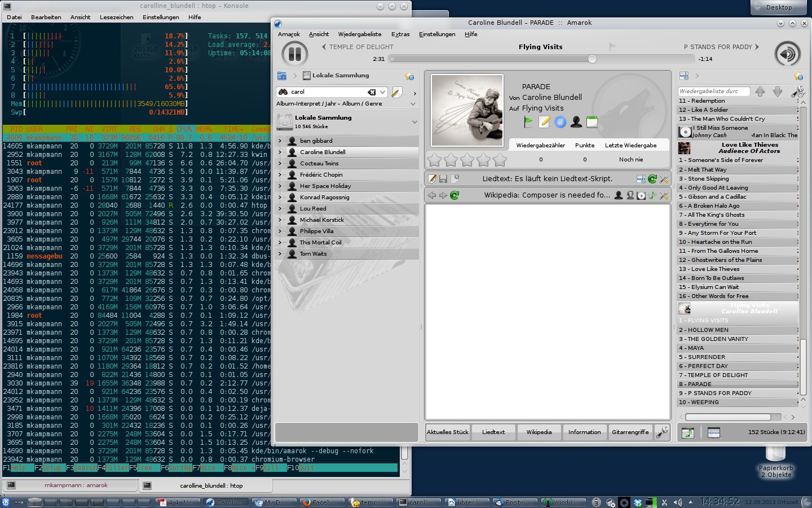Pause playback with the pause button

point(294,54)
